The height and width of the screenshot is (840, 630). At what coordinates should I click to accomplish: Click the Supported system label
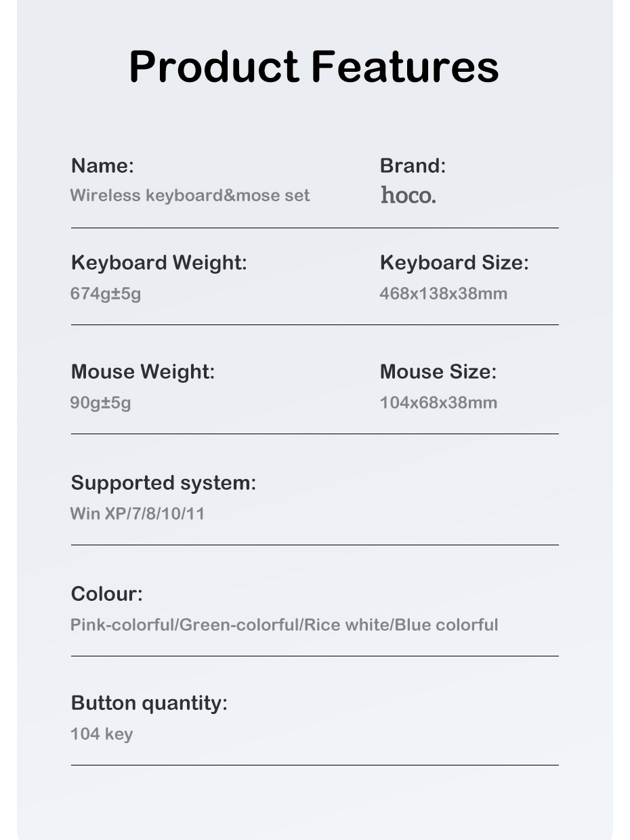pos(163,482)
